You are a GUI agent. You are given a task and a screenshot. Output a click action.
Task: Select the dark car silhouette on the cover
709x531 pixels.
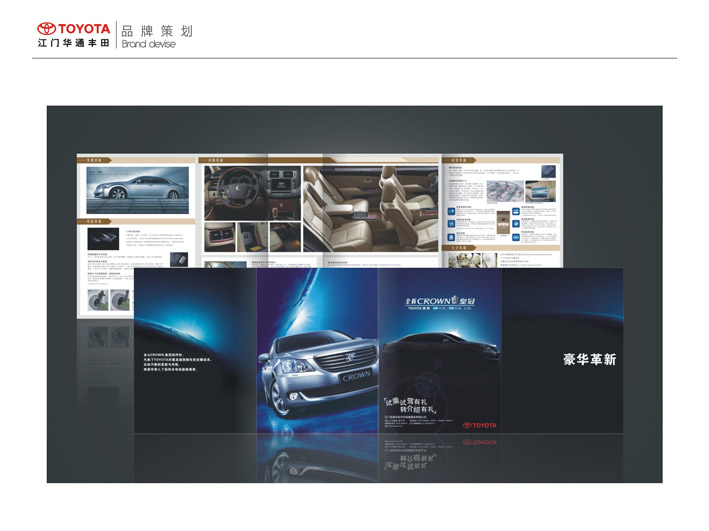click(x=440, y=348)
